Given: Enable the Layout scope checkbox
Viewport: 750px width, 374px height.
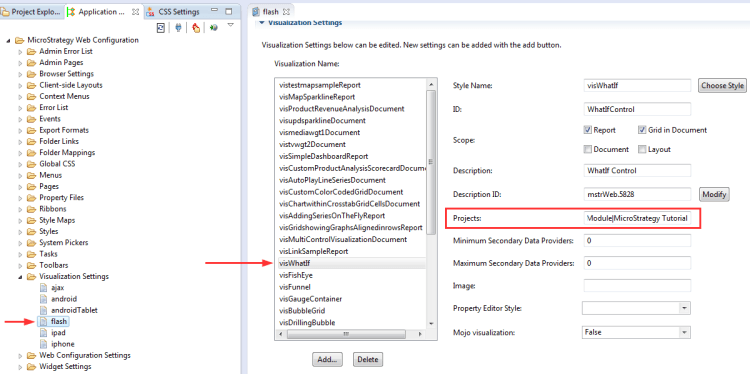Looking at the screenshot, I should [x=642, y=149].
